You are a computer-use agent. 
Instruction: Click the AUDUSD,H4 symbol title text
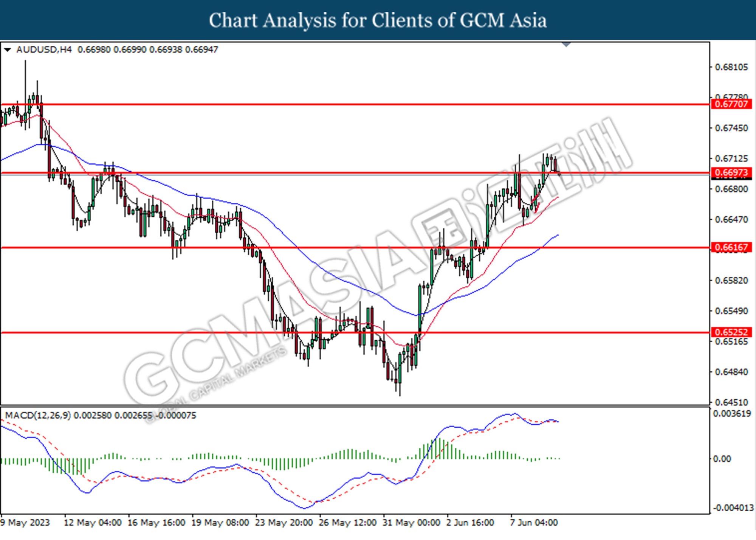pyautogui.click(x=44, y=50)
